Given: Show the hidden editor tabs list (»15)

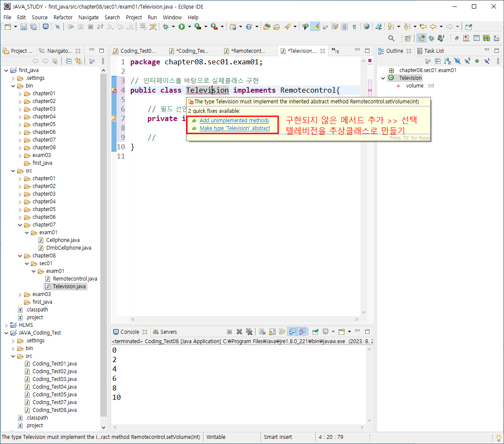Looking at the screenshot, I should click(335, 51).
